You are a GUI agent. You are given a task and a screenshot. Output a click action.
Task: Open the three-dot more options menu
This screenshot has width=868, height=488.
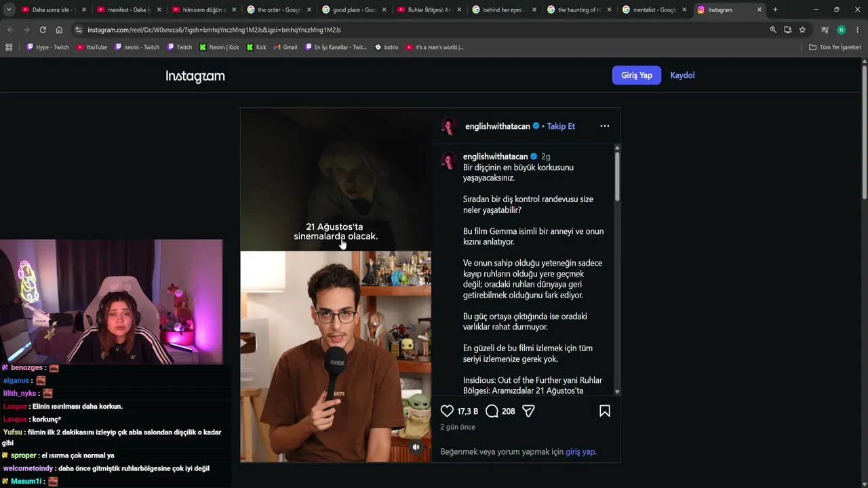coord(605,126)
